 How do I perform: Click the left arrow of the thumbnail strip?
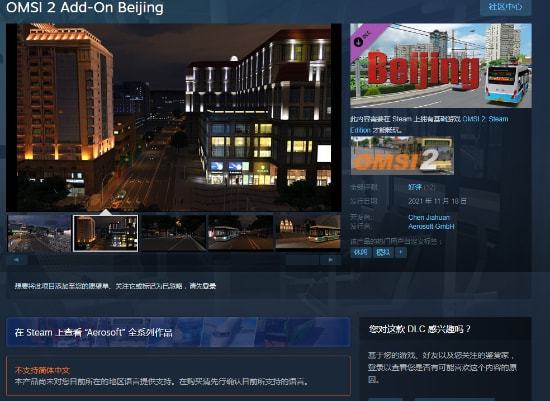pyautogui.click(x=16, y=260)
